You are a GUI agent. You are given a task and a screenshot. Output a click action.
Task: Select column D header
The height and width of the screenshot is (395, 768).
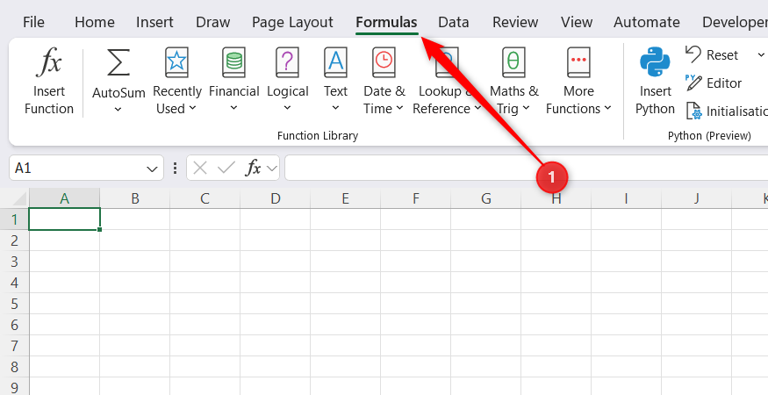tap(275, 198)
